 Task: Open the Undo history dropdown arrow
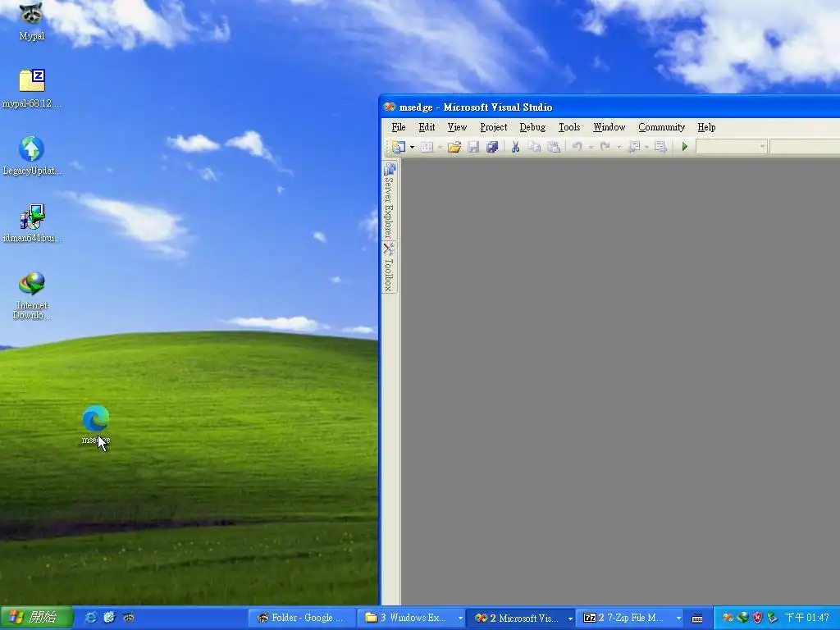pos(591,147)
